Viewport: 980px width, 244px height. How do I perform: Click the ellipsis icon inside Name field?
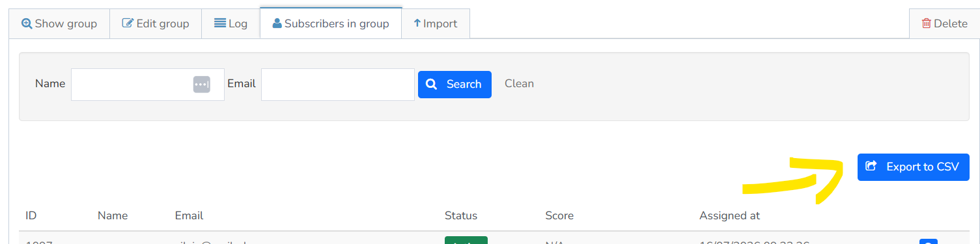(201, 85)
